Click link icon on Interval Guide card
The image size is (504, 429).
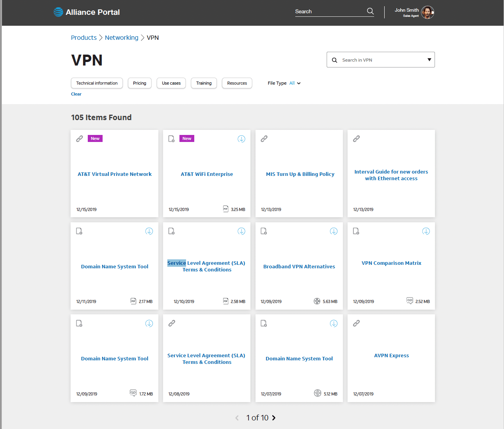tap(357, 138)
